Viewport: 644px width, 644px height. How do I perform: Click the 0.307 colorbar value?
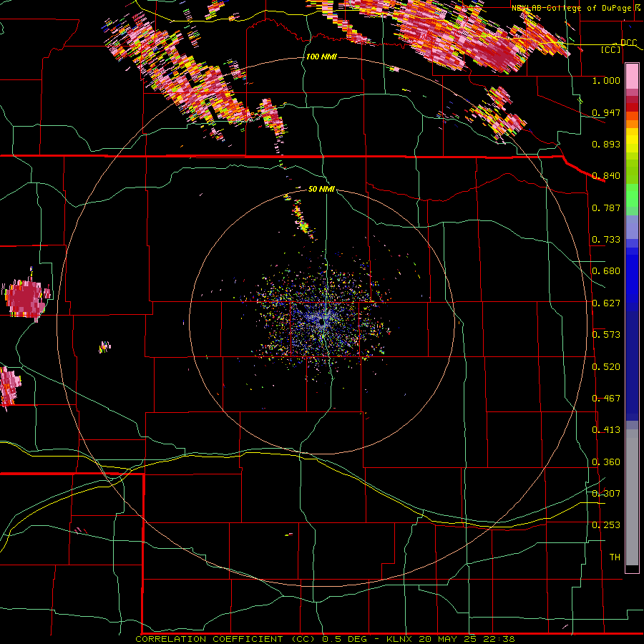coord(606,493)
